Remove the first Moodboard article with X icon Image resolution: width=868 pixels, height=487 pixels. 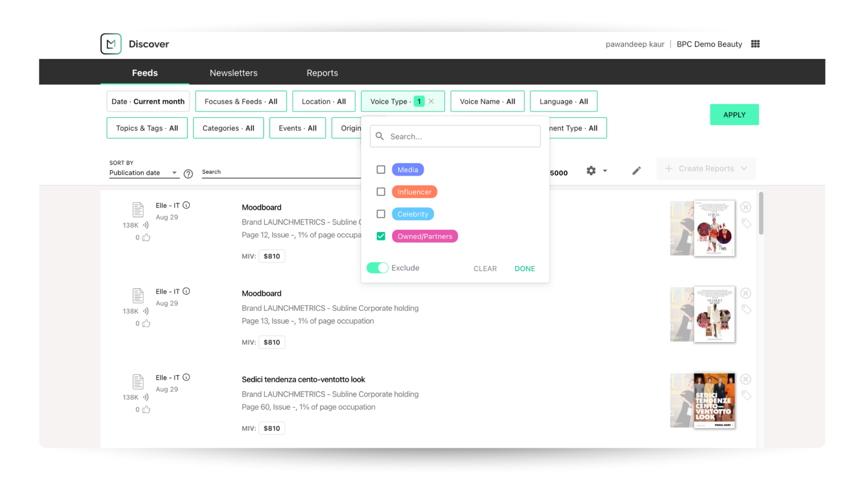(x=746, y=207)
